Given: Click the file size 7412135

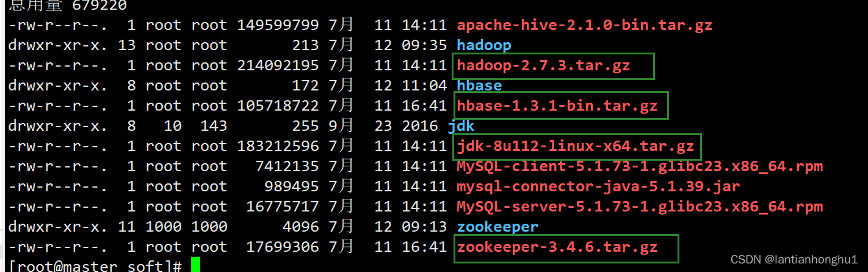Looking at the screenshot, I should [287, 166].
